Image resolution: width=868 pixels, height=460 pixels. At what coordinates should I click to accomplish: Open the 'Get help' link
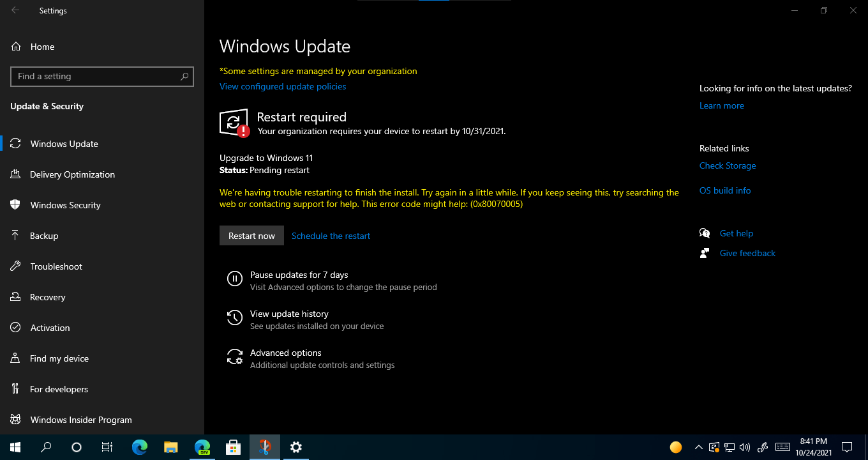pos(737,233)
